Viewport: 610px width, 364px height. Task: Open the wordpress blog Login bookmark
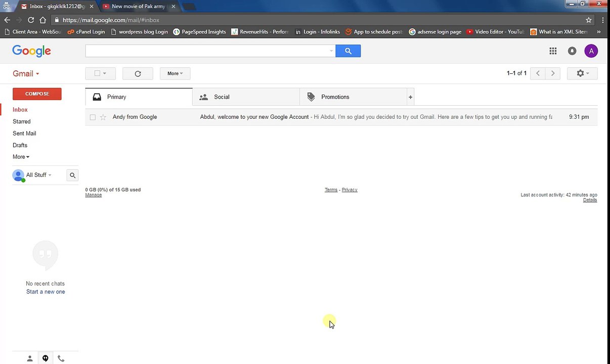[139, 31]
